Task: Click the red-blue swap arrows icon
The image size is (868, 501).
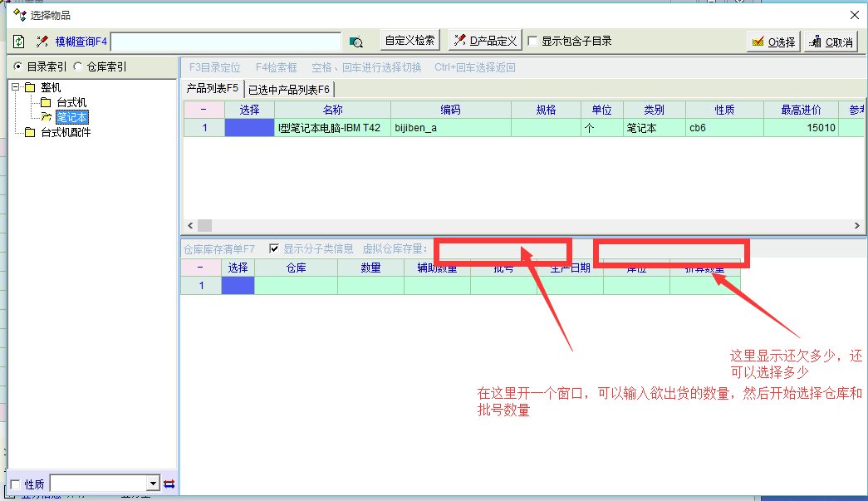Action: [169, 484]
